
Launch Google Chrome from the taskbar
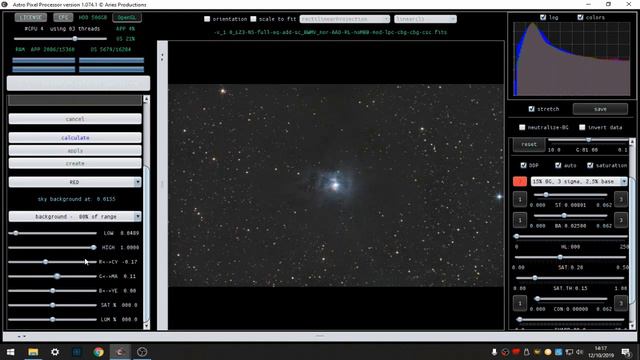coord(98,352)
